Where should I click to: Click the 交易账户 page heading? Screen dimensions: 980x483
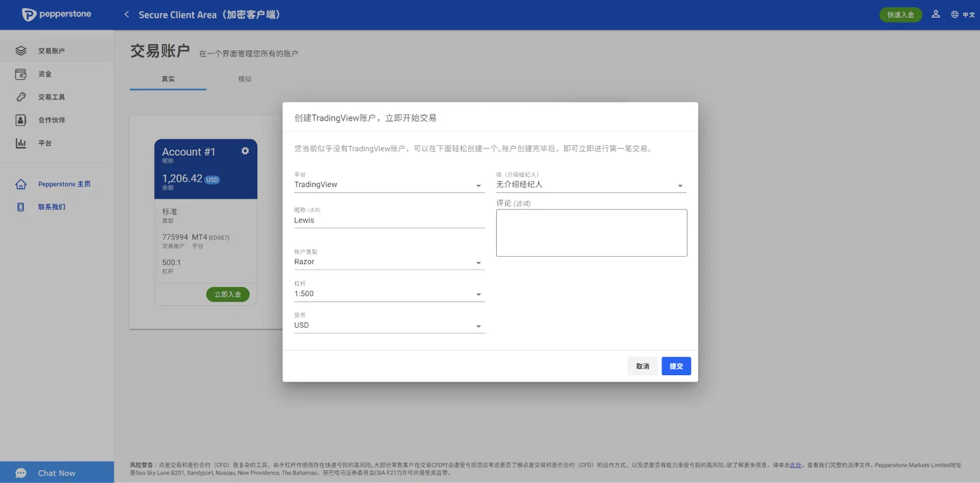(x=160, y=51)
